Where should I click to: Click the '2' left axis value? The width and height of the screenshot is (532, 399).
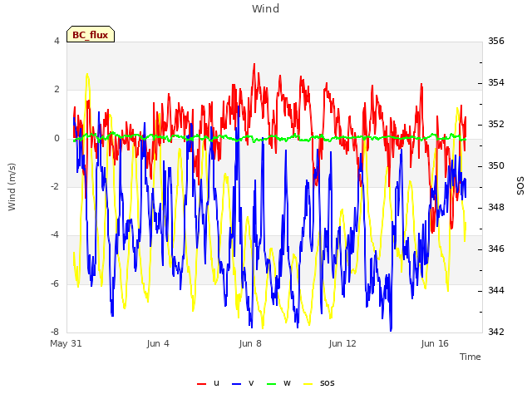pyautogui.click(x=57, y=90)
